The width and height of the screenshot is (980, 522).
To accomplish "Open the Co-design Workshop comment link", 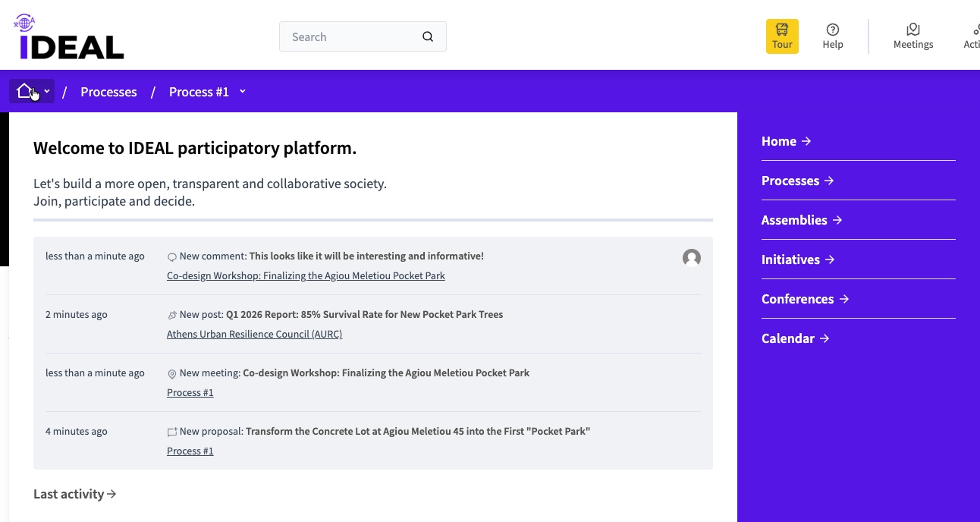I will click(306, 276).
